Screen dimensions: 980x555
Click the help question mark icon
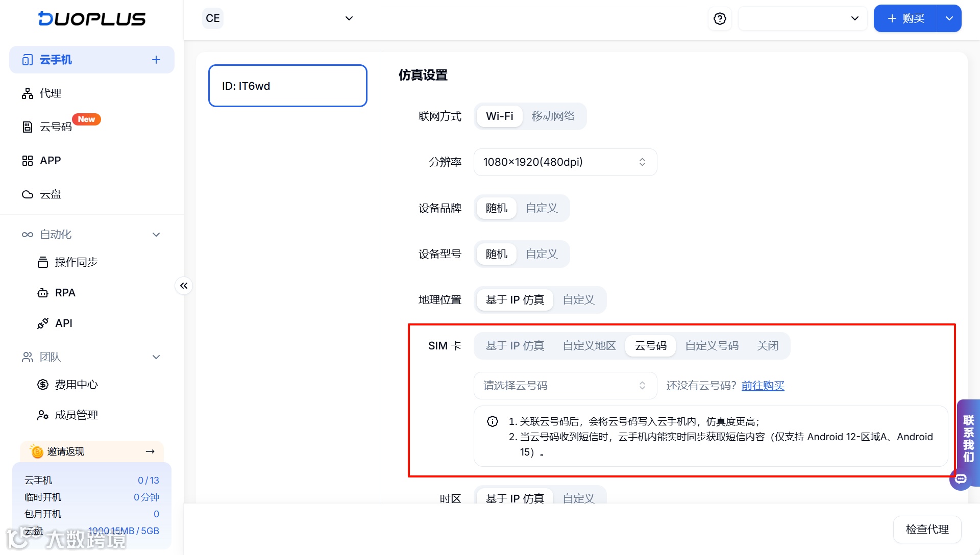pos(720,19)
